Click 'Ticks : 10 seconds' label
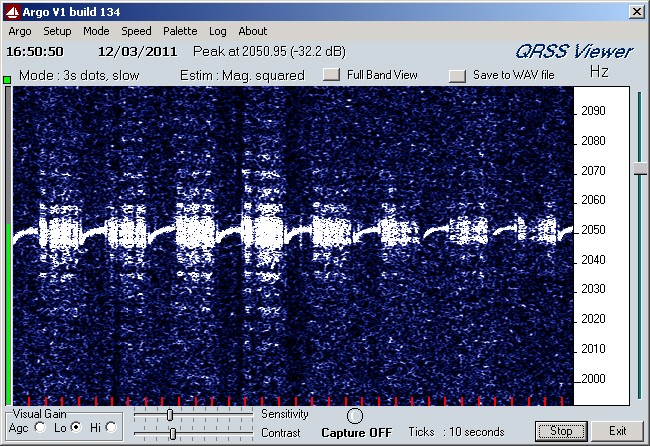This screenshot has width=650, height=446. pos(456,432)
